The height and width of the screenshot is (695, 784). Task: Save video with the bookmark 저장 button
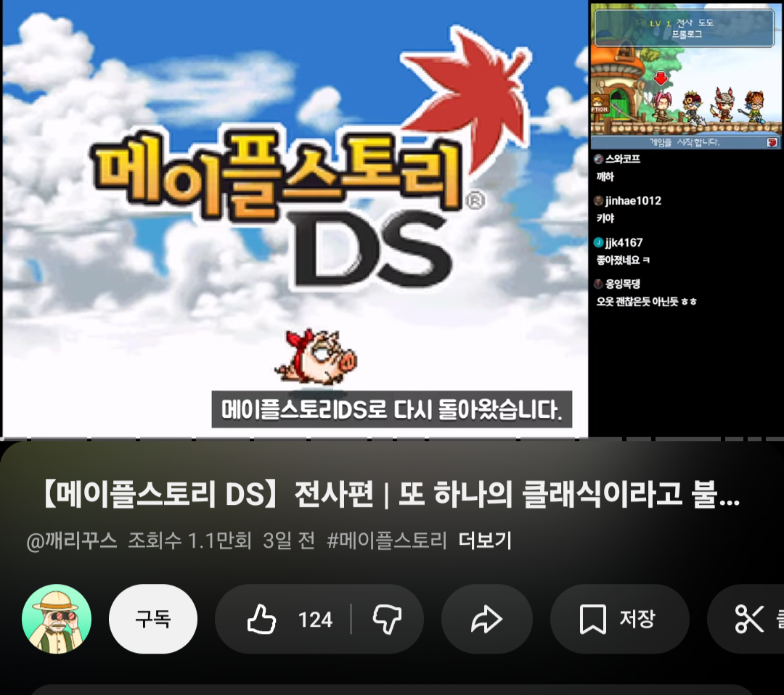(619, 619)
